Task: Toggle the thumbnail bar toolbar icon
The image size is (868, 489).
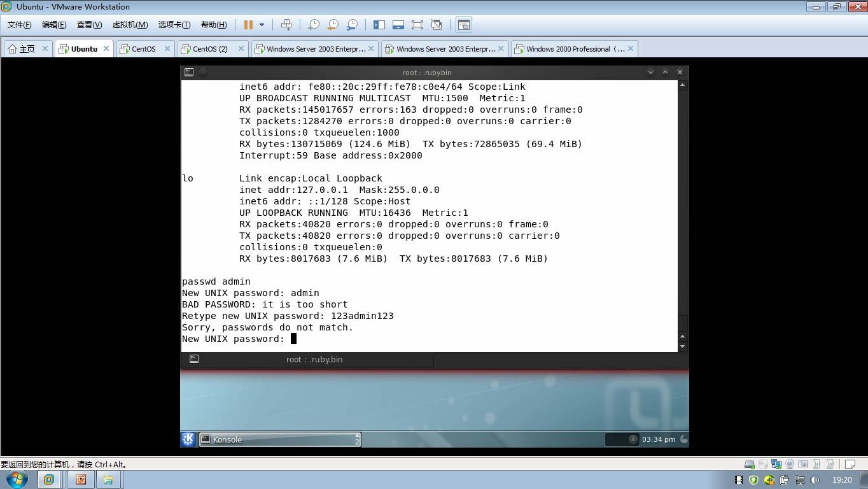Action: (398, 25)
